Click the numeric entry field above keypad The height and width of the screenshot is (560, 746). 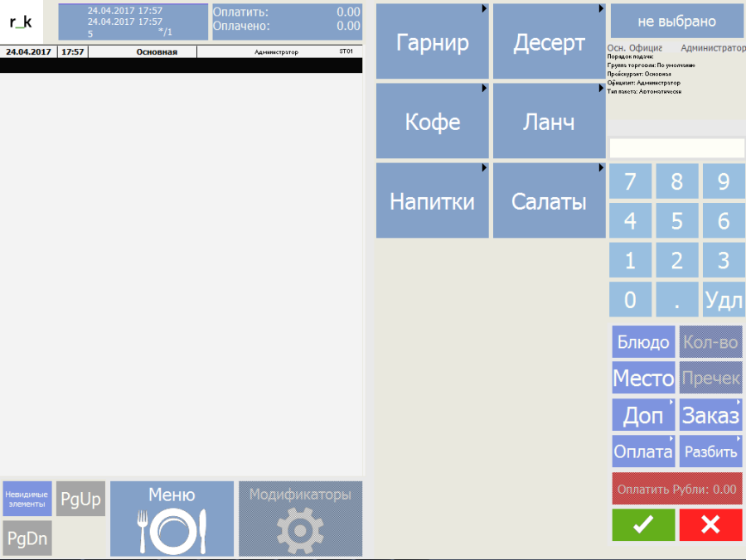(676, 147)
